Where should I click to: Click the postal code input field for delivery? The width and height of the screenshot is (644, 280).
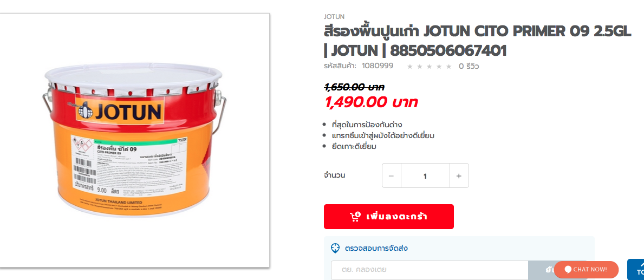(429, 270)
